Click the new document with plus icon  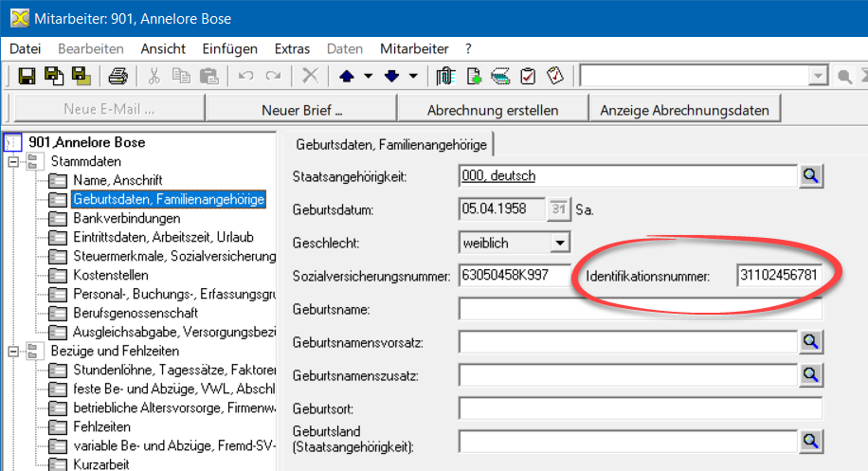pos(474,76)
